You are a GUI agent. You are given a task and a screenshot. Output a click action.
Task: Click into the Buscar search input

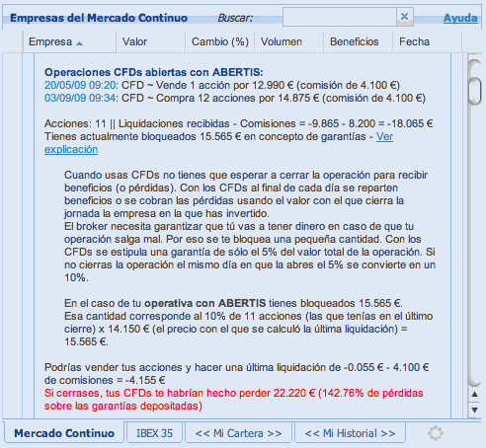point(340,17)
